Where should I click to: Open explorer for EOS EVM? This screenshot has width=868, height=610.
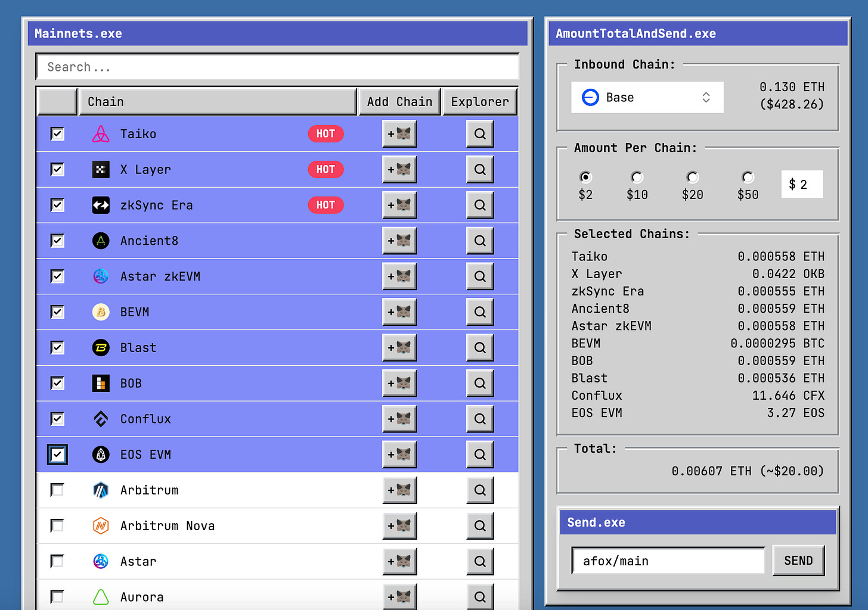click(480, 455)
